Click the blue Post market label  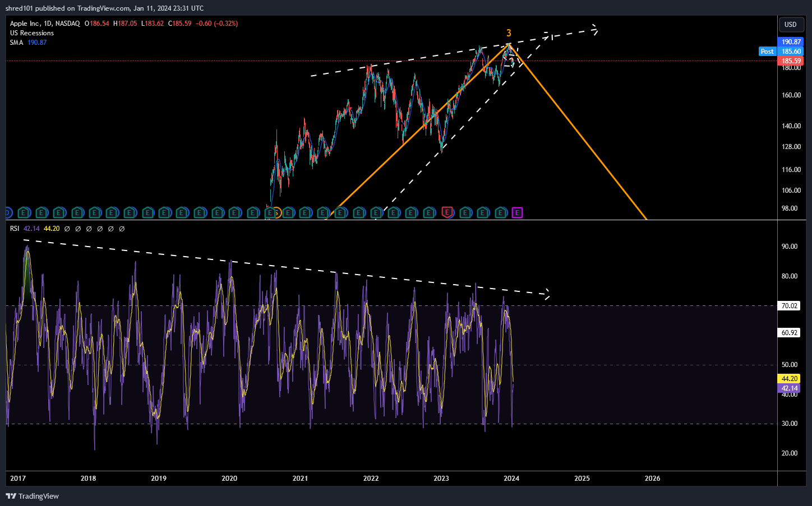767,52
